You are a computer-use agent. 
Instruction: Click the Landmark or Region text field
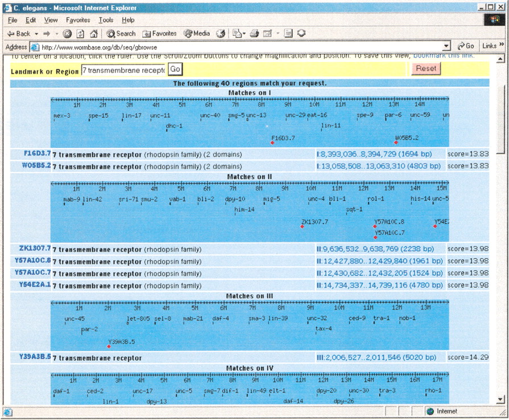click(123, 70)
